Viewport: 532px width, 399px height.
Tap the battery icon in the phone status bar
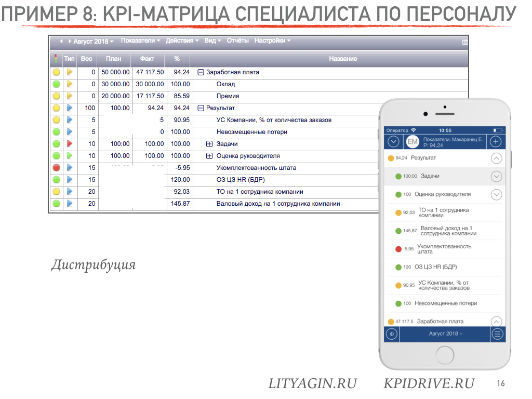tap(498, 130)
